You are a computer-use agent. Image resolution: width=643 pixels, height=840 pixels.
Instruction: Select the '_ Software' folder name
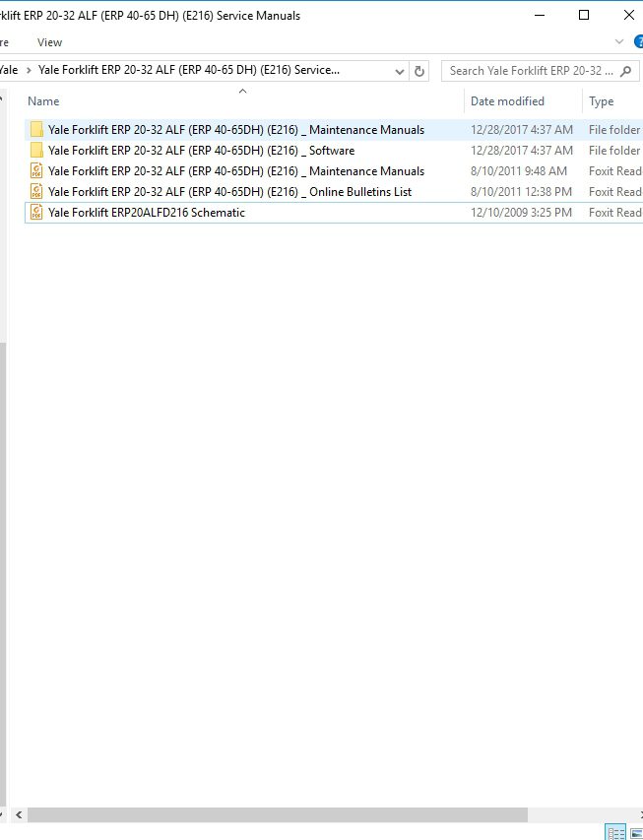202,151
